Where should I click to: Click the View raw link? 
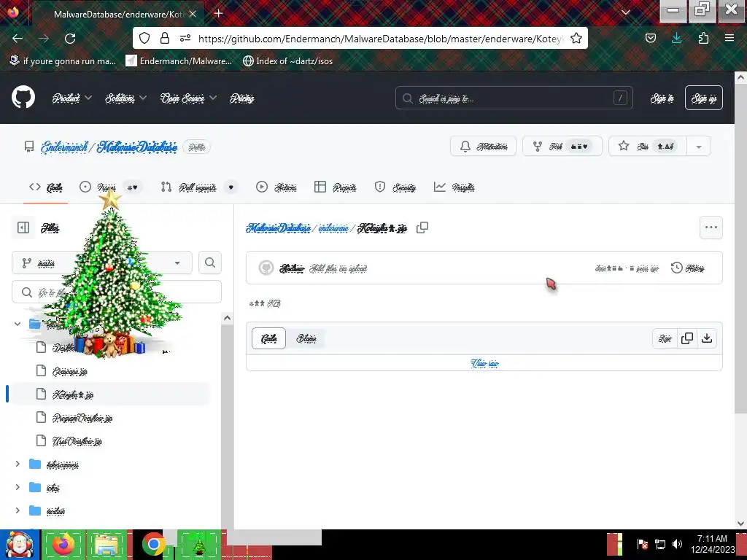coord(484,363)
